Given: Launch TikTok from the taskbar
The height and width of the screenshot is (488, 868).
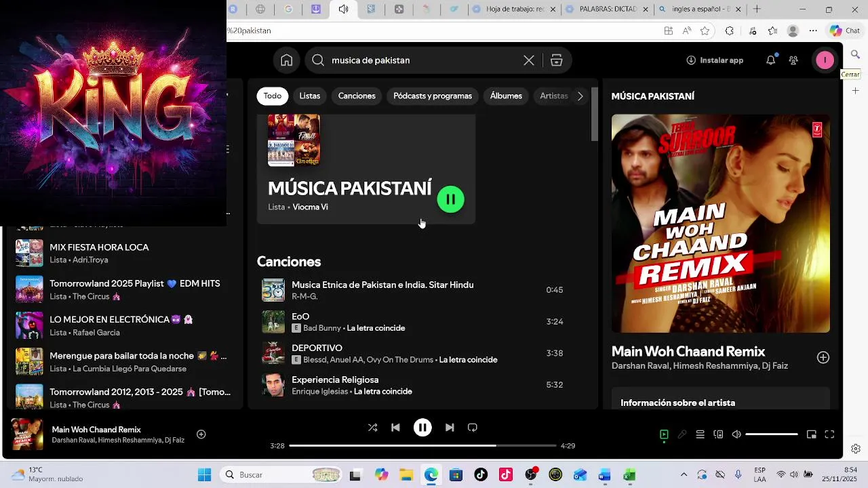Looking at the screenshot, I should tap(481, 475).
